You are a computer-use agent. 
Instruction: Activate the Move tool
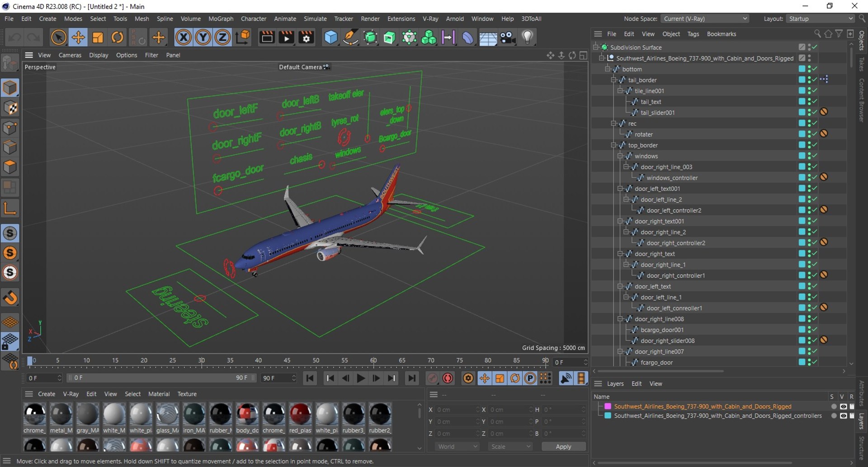click(78, 37)
